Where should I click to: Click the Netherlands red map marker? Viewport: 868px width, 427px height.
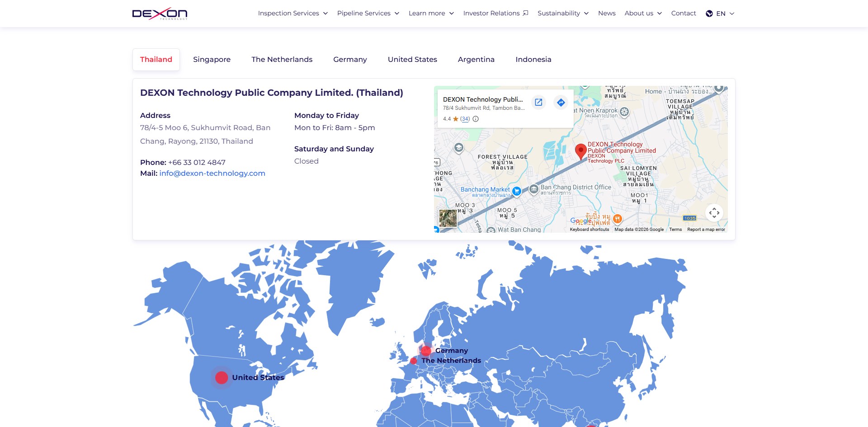tap(413, 361)
